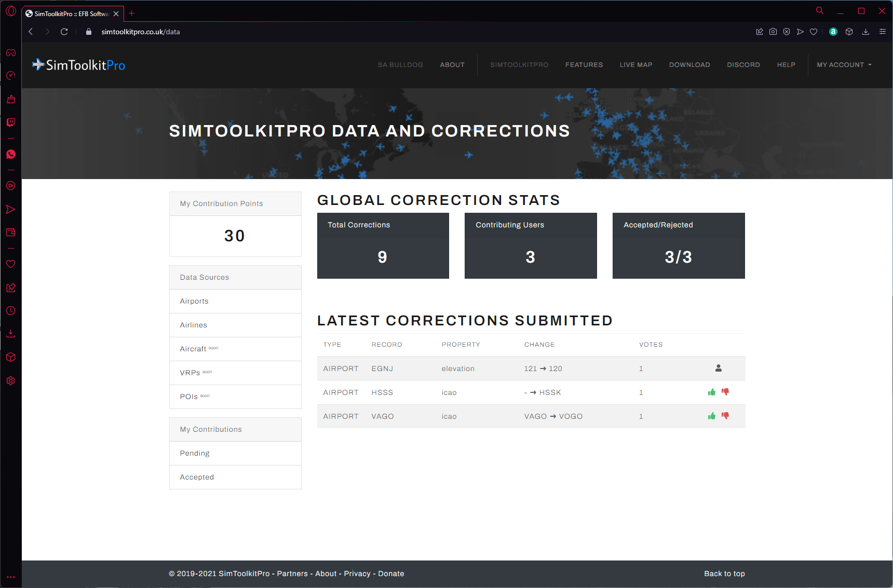Click the POIs soon item
893x588 pixels.
235,396
